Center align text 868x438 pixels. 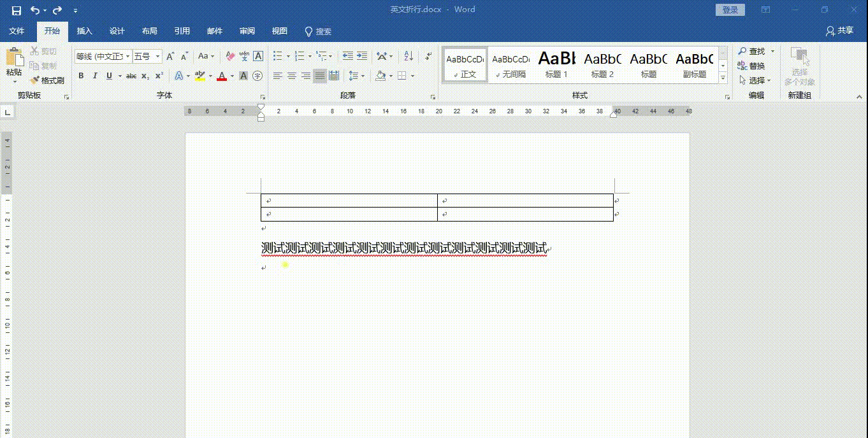pyautogui.click(x=292, y=76)
